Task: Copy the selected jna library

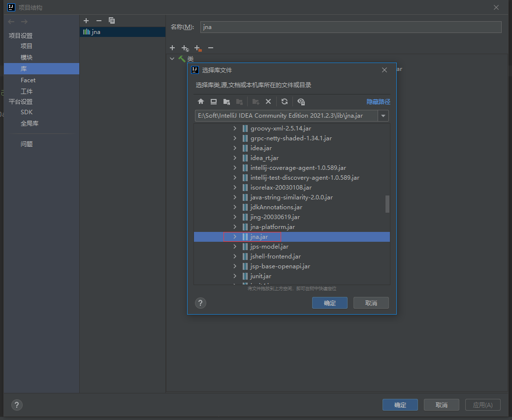Action: 112,21
